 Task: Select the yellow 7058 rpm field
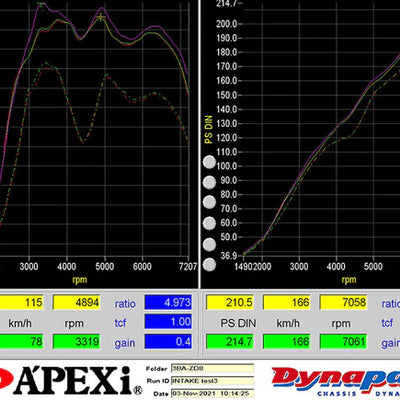click(343, 302)
